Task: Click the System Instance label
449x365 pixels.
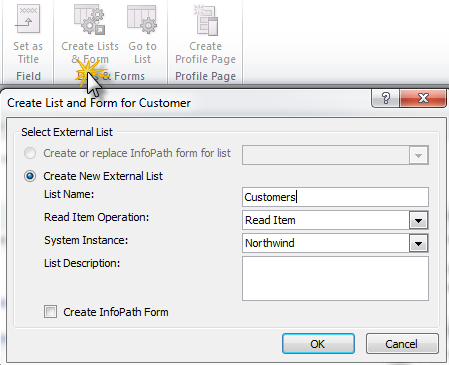Action: [86, 240]
